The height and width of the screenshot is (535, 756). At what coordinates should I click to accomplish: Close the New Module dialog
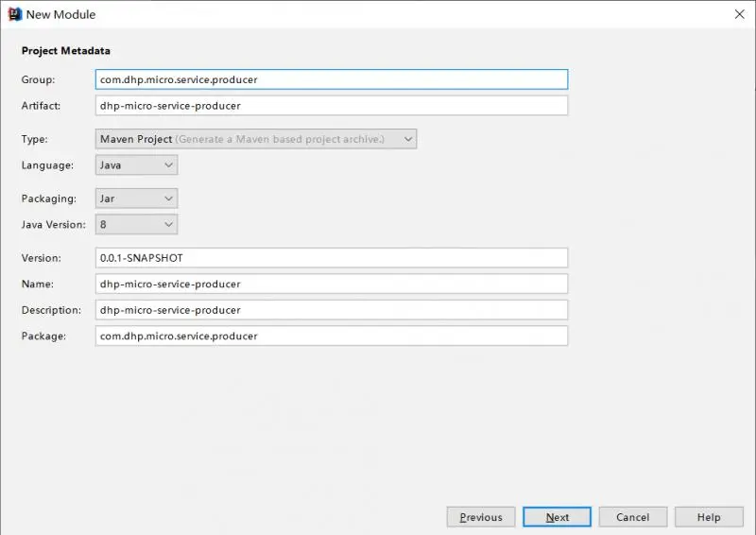(x=739, y=14)
